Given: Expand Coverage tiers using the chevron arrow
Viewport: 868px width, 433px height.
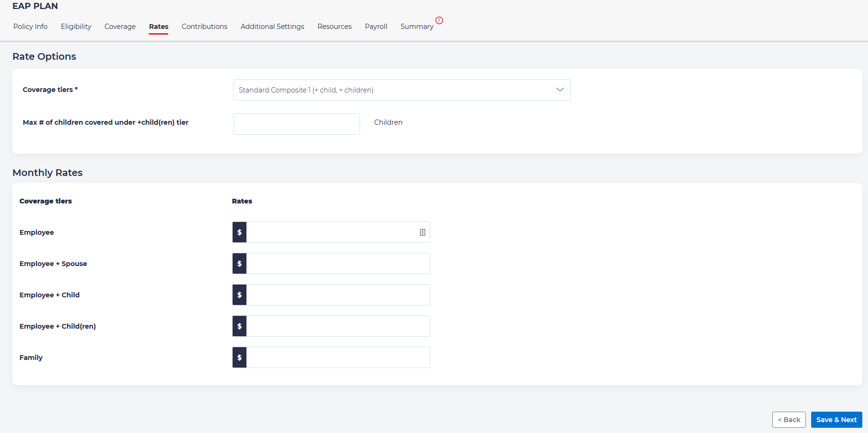Looking at the screenshot, I should (x=560, y=90).
